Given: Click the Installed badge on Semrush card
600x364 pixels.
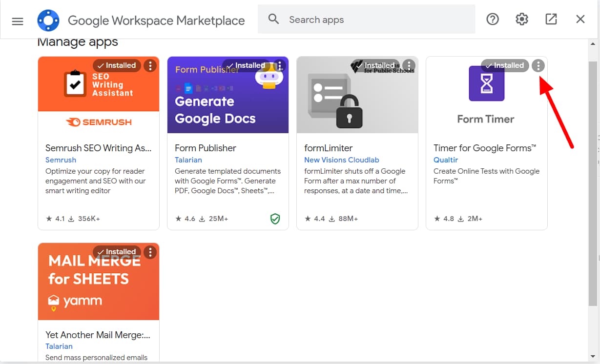Looking at the screenshot, I should 117,65.
